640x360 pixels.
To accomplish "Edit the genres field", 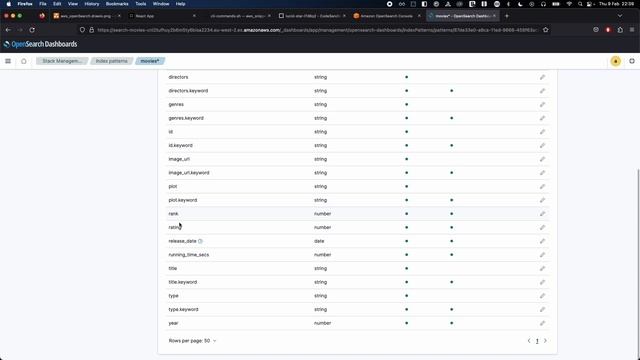I will [542, 104].
